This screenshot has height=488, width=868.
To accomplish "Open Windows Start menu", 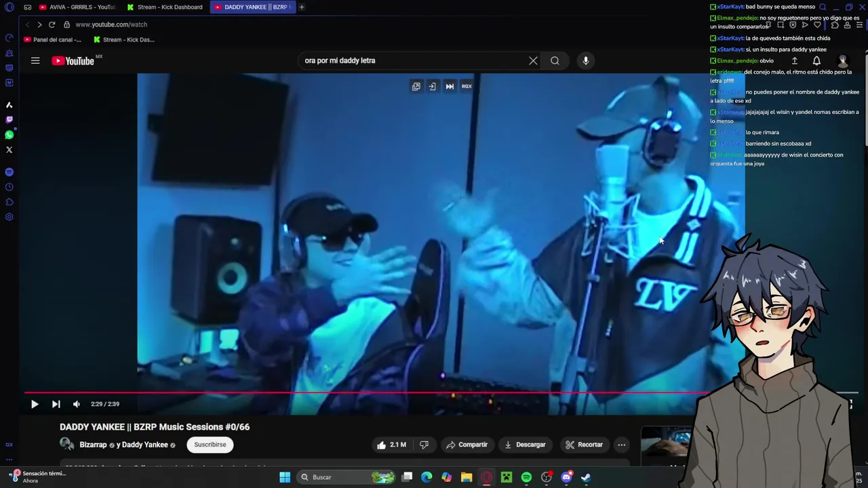I will click(x=285, y=477).
